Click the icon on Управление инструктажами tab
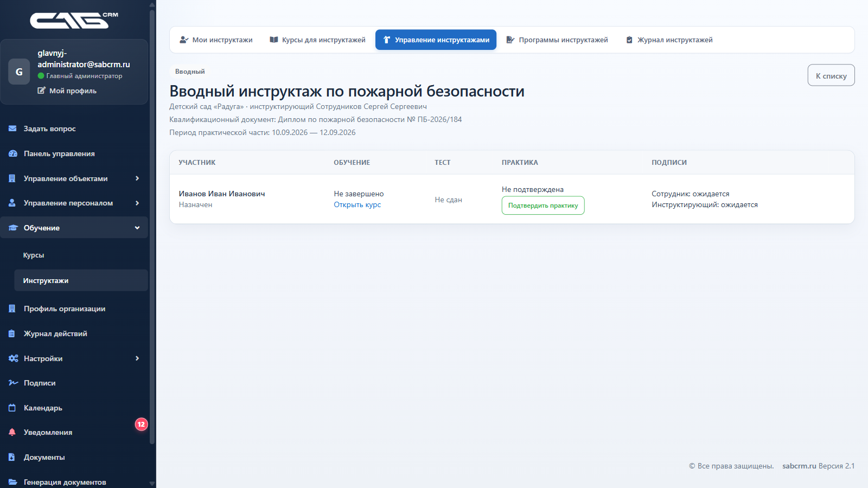 [x=387, y=40]
